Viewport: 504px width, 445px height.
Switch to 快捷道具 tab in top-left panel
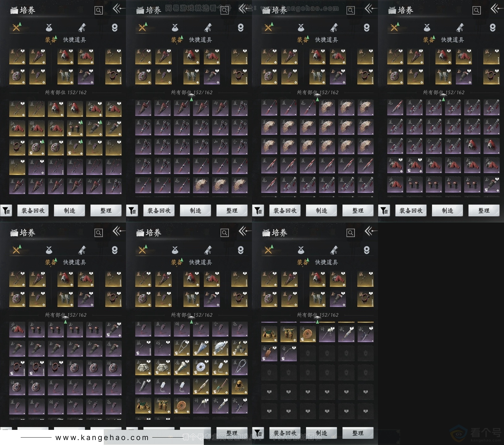74,40
